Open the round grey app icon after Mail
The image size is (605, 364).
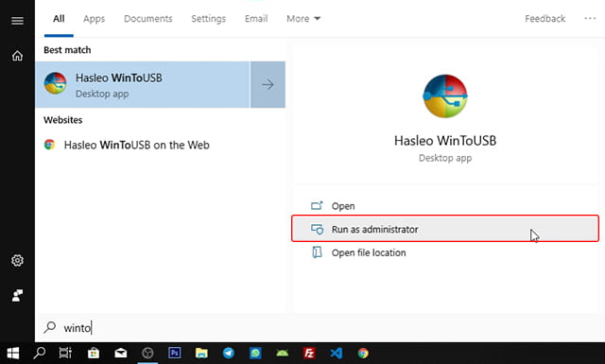(x=147, y=353)
